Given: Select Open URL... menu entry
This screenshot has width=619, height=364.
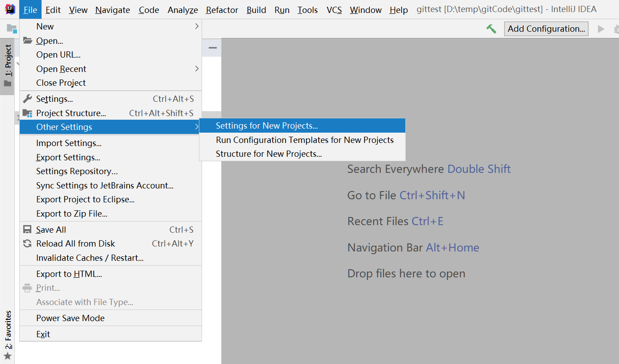Looking at the screenshot, I should click(x=110, y=54).
